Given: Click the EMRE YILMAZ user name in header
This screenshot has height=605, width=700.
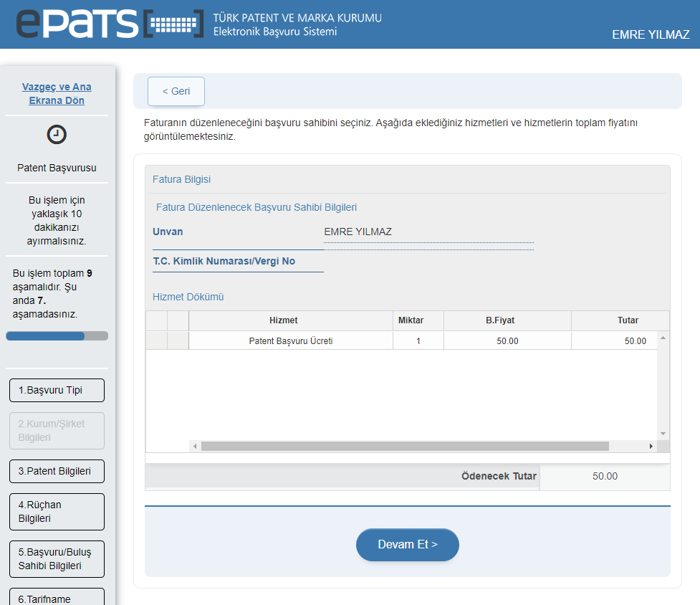Looking at the screenshot, I should 651,34.
